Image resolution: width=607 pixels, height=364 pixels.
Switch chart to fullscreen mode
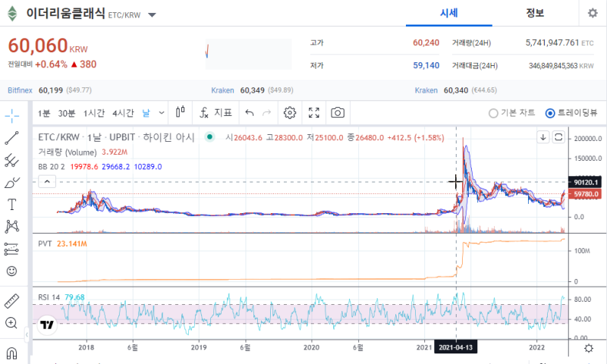(x=314, y=112)
